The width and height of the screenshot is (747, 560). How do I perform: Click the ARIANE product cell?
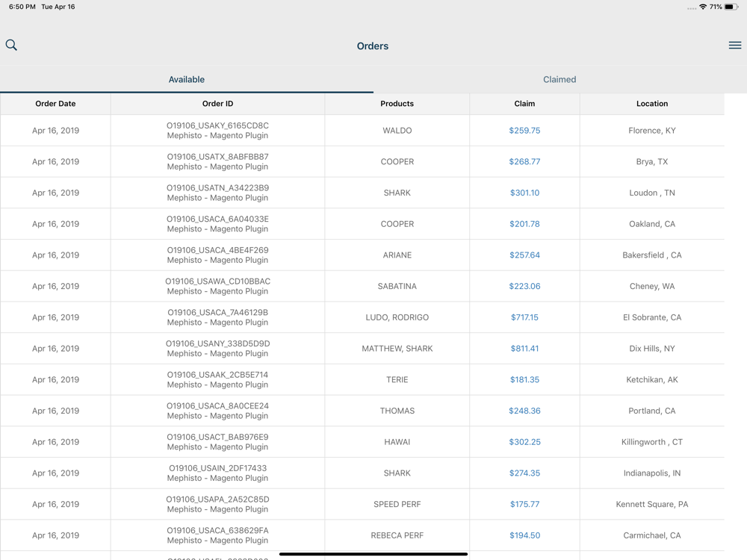point(397,255)
